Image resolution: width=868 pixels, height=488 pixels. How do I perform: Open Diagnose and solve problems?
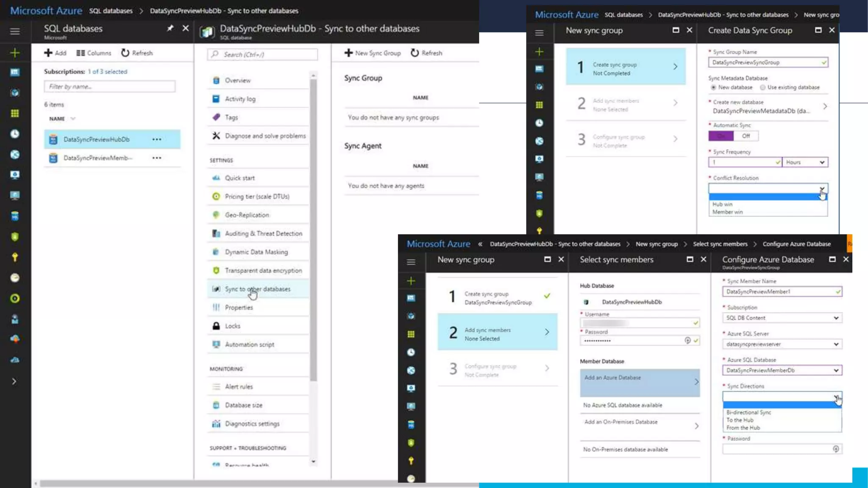point(258,136)
